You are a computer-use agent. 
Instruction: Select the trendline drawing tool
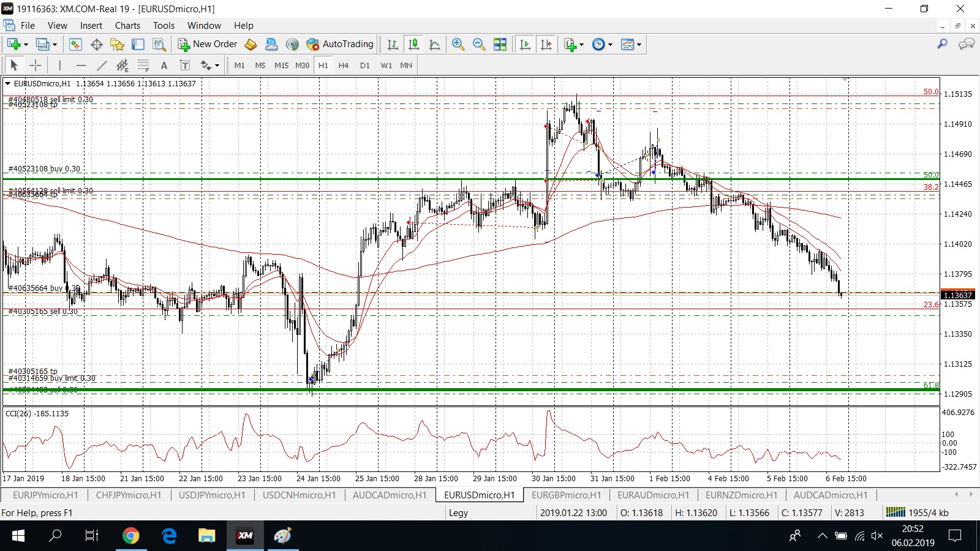click(102, 66)
